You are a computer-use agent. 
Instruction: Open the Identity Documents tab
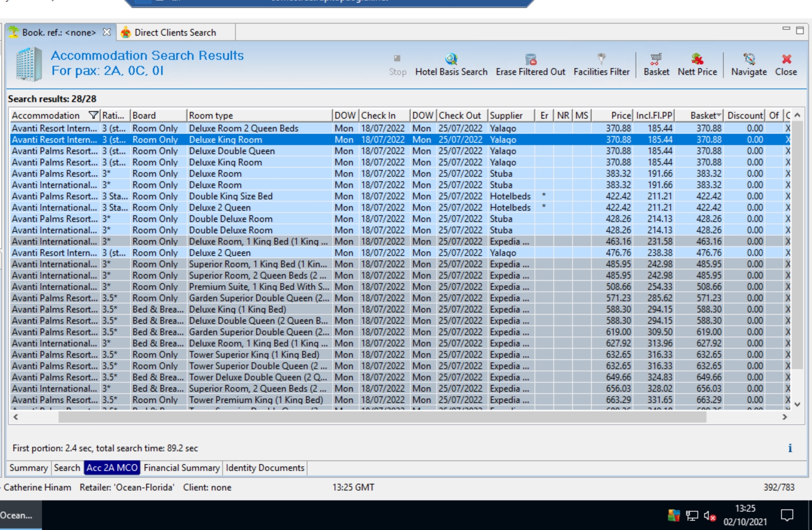265,468
